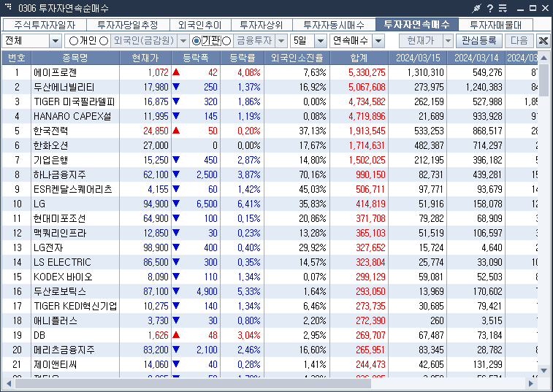
Task: Click the horizontal scrollbar left arrow
Action: [9, 383]
